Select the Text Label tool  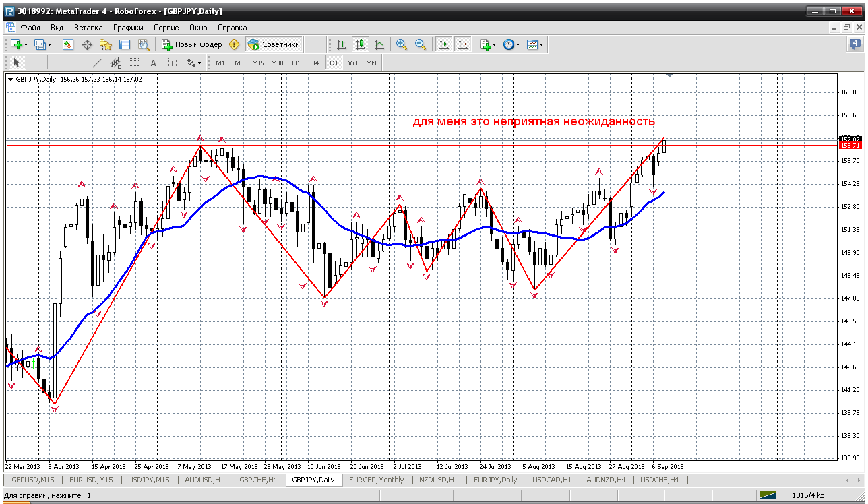(172, 63)
